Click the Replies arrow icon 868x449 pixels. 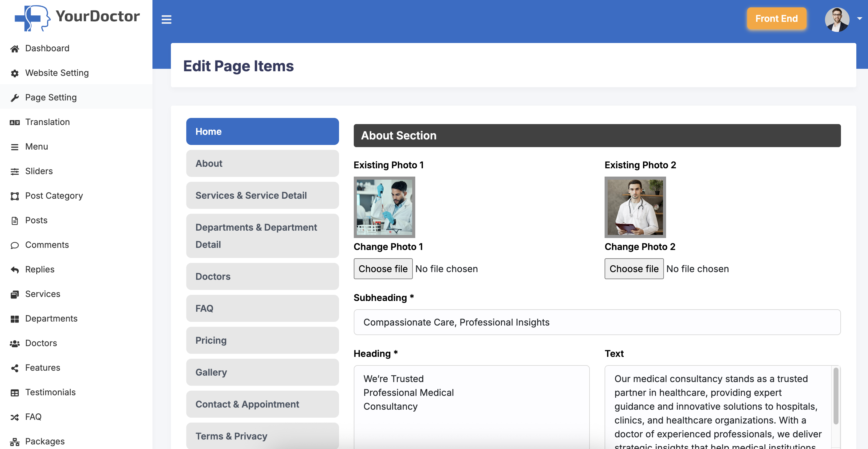point(14,270)
